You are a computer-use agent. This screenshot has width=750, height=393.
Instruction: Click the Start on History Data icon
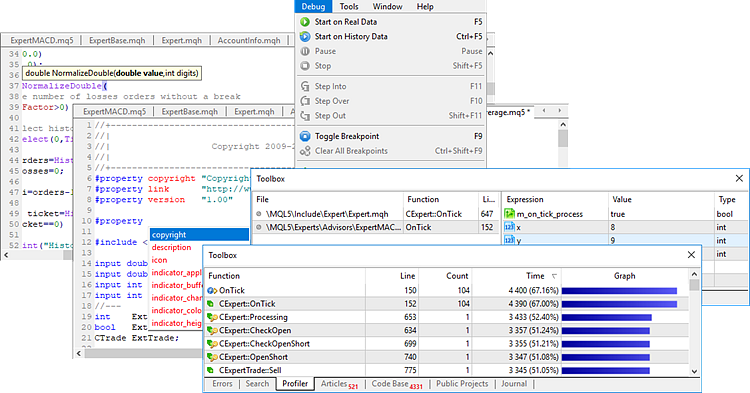pos(305,36)
